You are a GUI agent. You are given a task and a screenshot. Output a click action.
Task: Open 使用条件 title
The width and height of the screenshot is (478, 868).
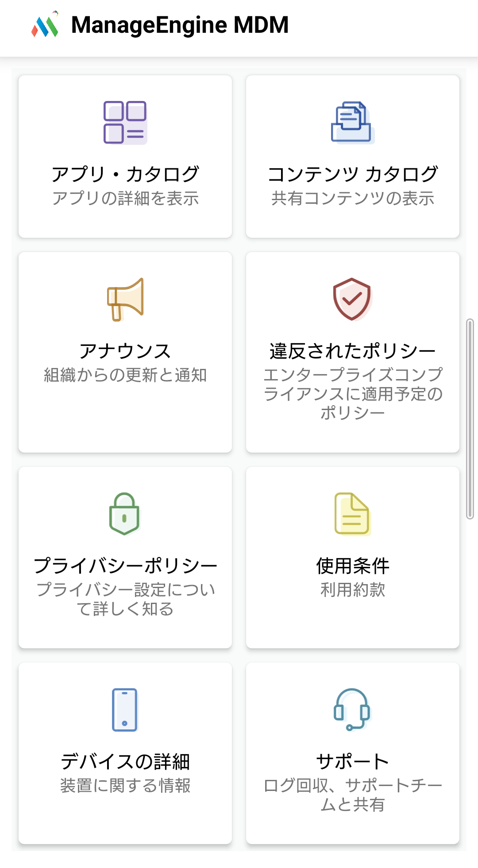pos(353,566)
